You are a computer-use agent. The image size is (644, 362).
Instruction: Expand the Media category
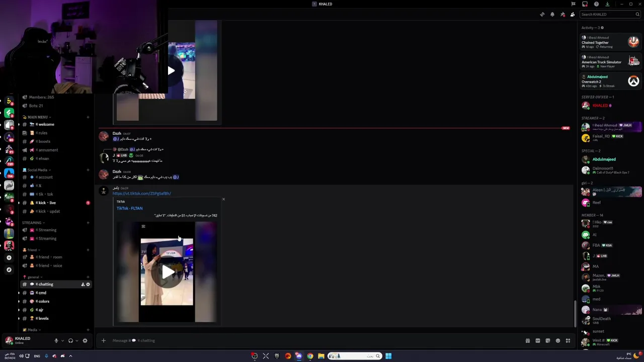pyautogui.click(x=32, y=330)
